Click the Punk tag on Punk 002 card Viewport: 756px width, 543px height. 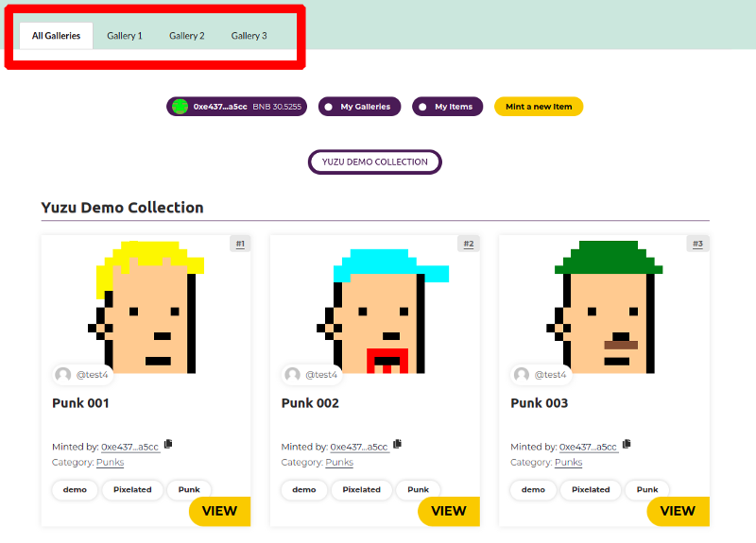click(418, 489)
